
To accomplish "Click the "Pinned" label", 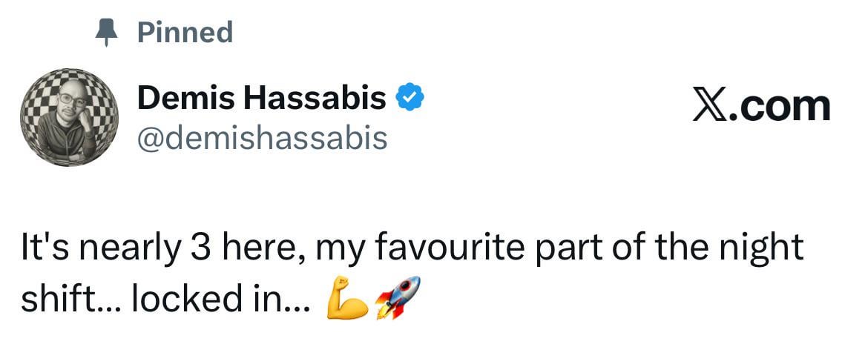I will (185, 33).
